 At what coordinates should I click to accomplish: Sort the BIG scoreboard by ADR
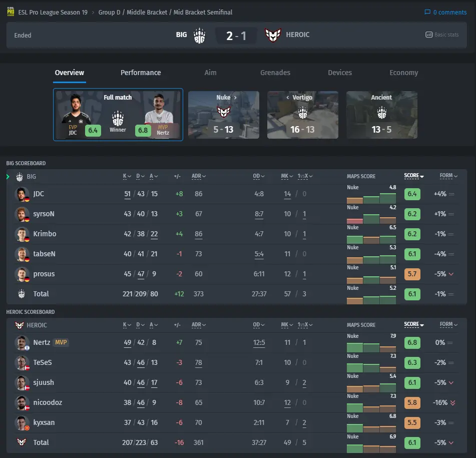[199, 176]
